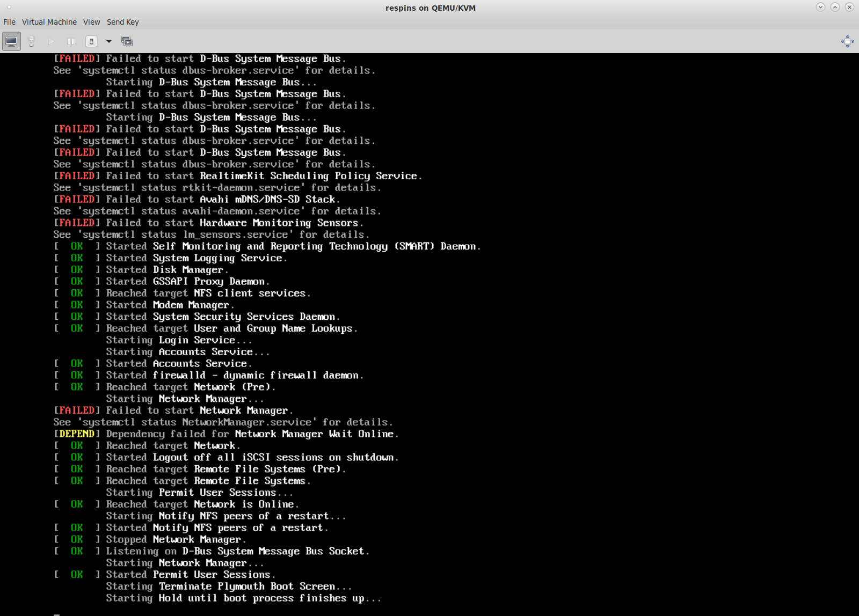Click 'Reached target User and Group Name Lookups.'
The width and height of the screenshot is (859, 616).
pyautogui.click(x=232, y=328)
